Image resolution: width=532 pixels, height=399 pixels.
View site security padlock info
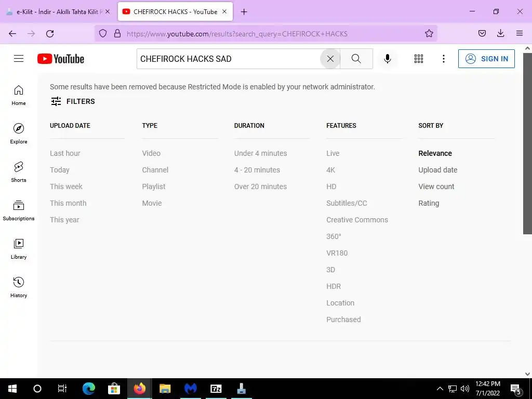pos(117,33)
